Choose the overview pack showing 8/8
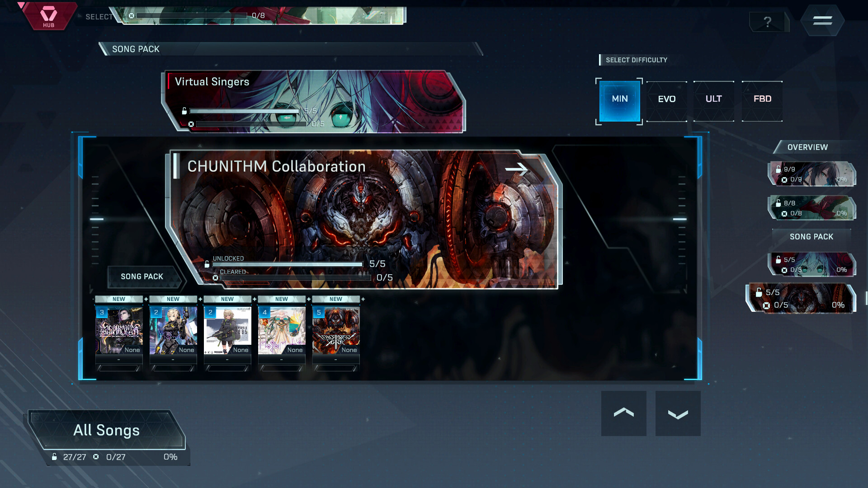The image size is (868, 488). click(812, 208)
